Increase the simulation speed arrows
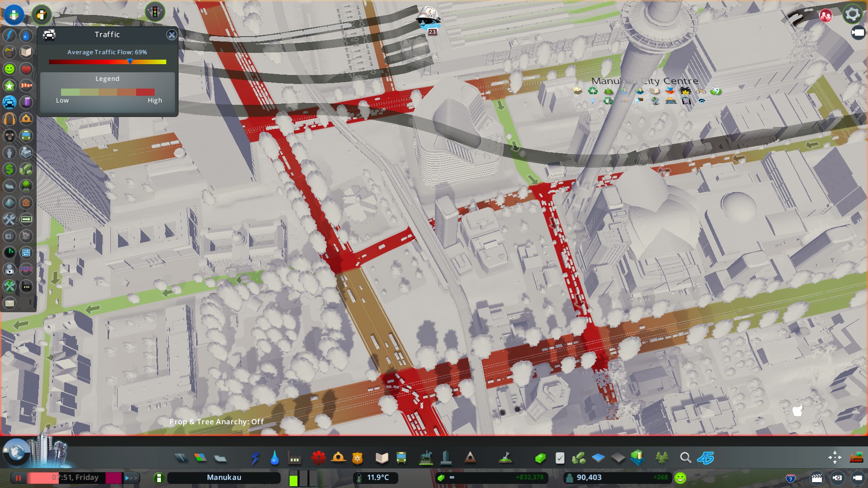868x488 pixels. point(131,478)
